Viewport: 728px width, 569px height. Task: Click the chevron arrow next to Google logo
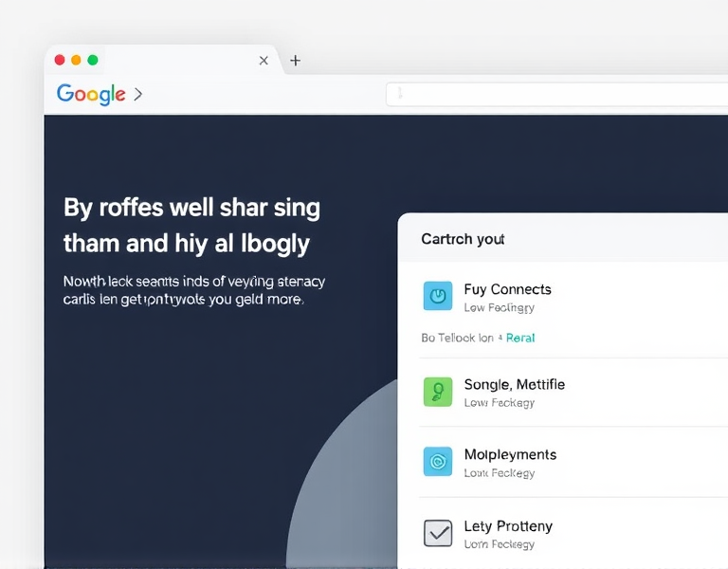[x=137, y=94]
